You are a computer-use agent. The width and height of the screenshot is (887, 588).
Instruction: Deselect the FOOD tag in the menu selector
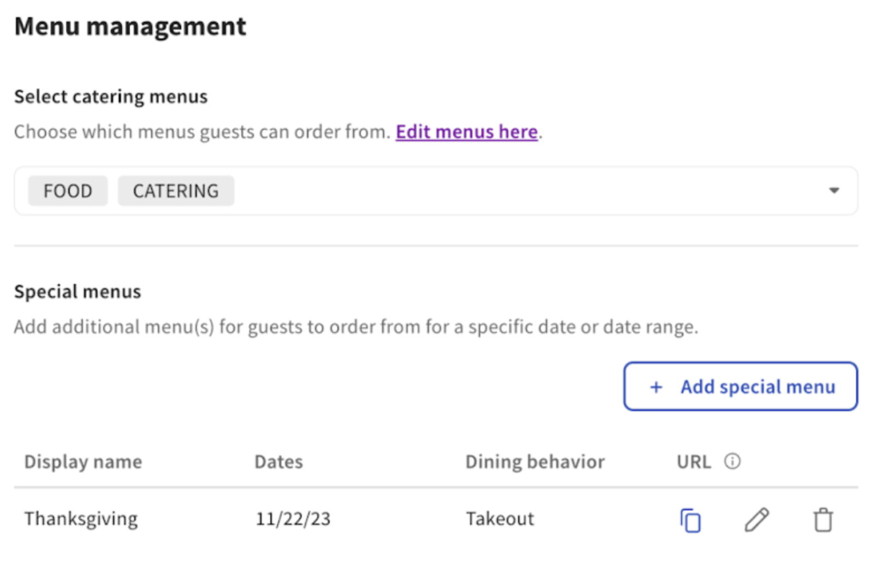[68, 190]
